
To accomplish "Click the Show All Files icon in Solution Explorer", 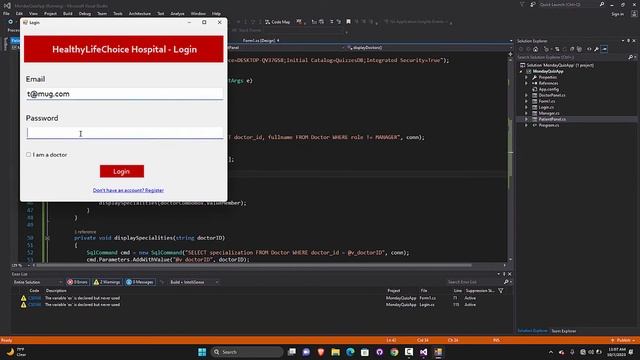I will [579, 49].
